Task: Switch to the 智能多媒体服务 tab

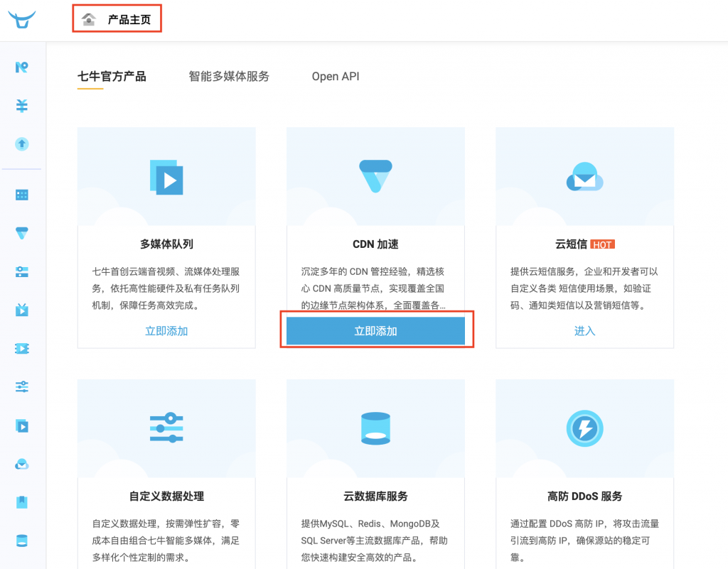Action: tap(229, 77)
